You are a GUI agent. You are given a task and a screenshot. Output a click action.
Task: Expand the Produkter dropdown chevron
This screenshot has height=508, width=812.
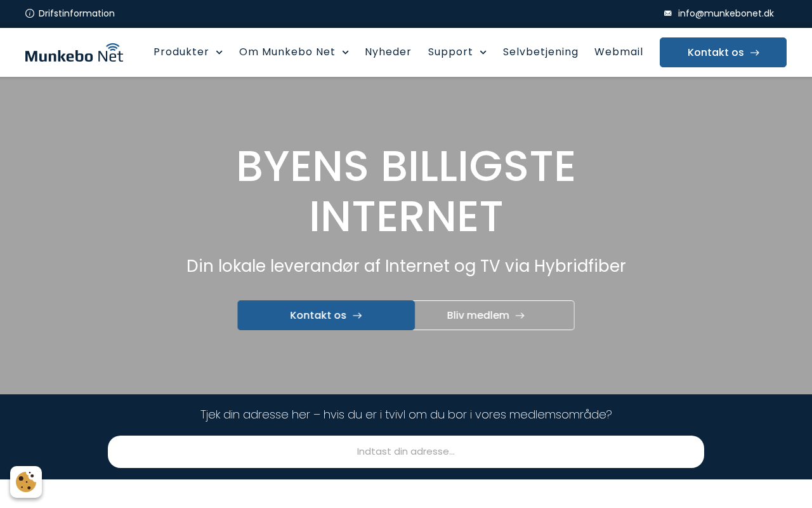point(219,52)
